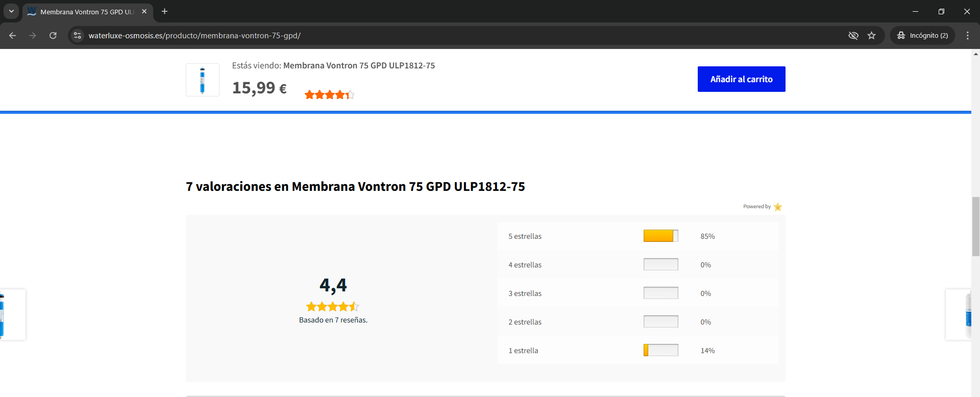Image resolution: width=980 pixels, height=397 pixels.
Task: Click the scrollbar up arrow
Action: click(975, 53)
